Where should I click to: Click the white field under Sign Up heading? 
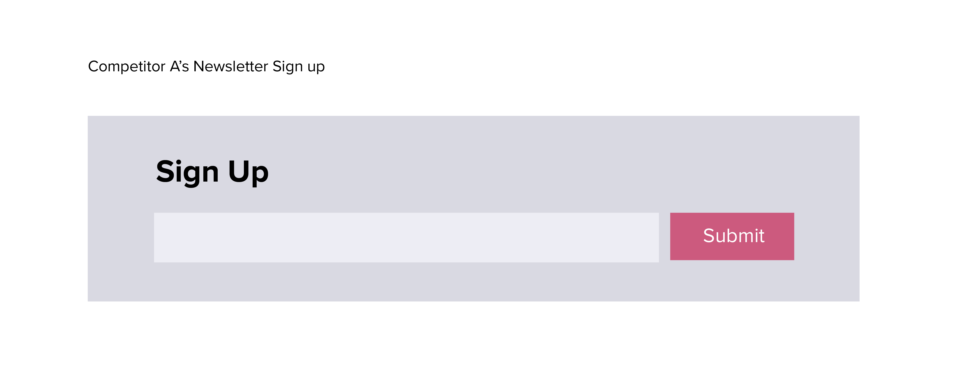[406, 237]
